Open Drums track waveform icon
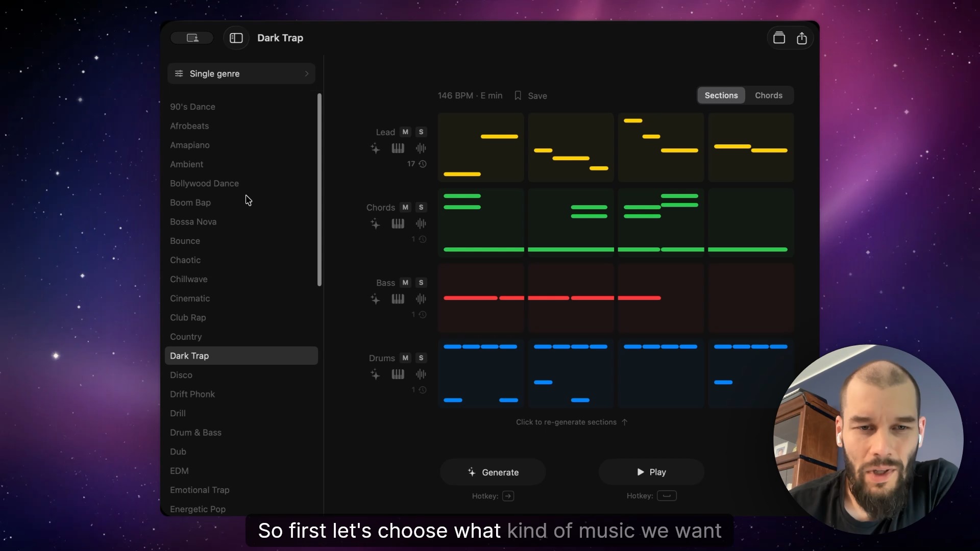This screenshot has width=980, height=551. 421,375
